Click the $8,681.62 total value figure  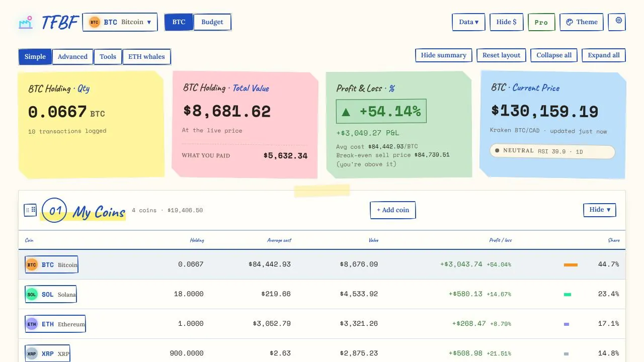[227, 111]
